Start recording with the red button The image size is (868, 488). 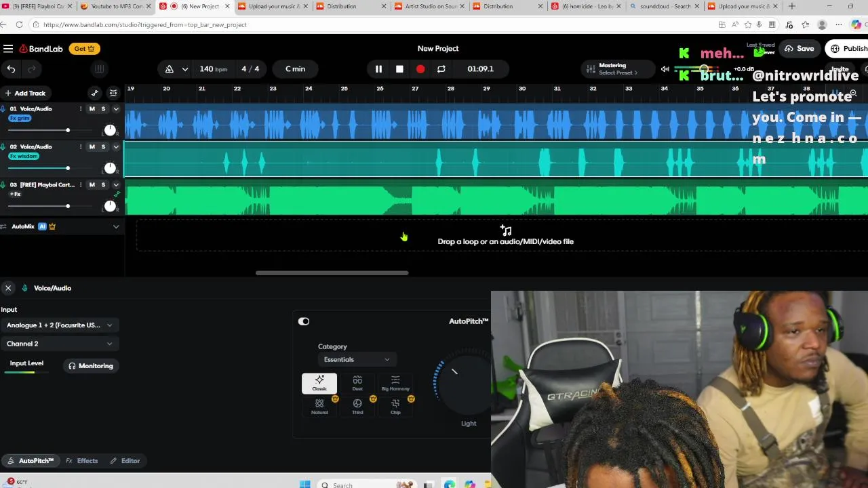(x=420, y=69)
